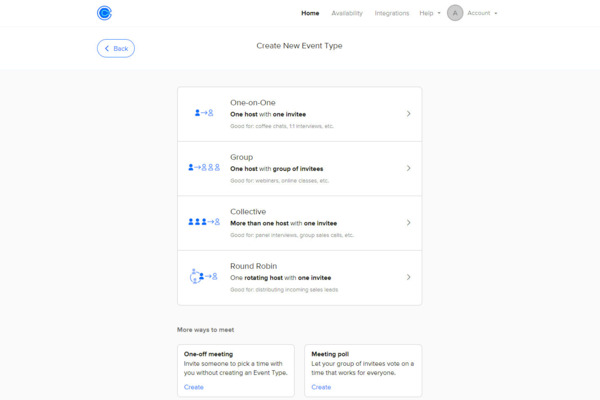Screen dimensions: 600x400
Task: Click Create under Meeting poll
Action: click(x=320, y=387)
